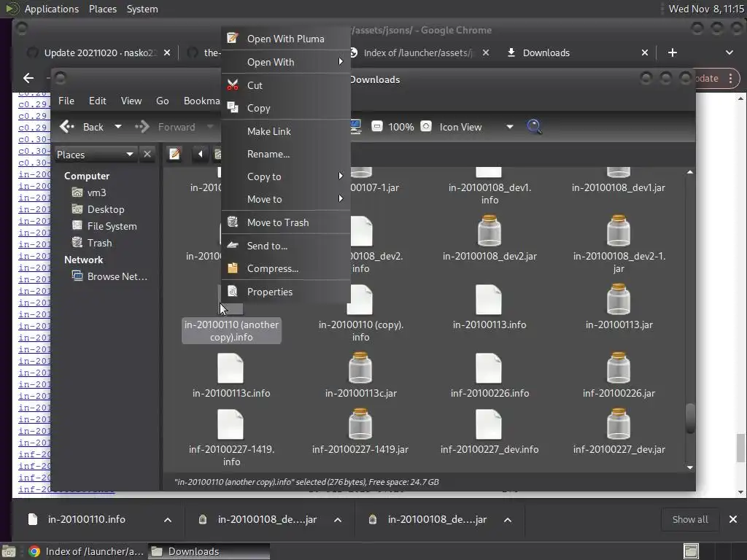Image resolution: width=747 pixels, height=560 pixels.
Task: Select the in-20100113.info file icon
Action: pos(489,300)
